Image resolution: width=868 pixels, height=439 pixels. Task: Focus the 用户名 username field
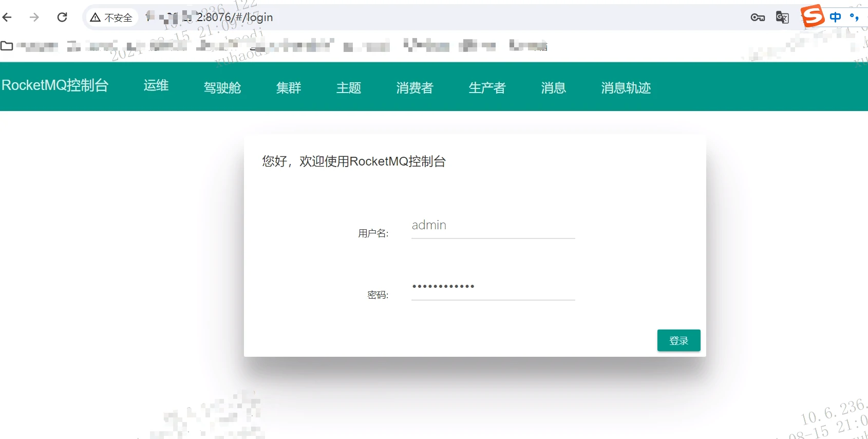(493, 226)
